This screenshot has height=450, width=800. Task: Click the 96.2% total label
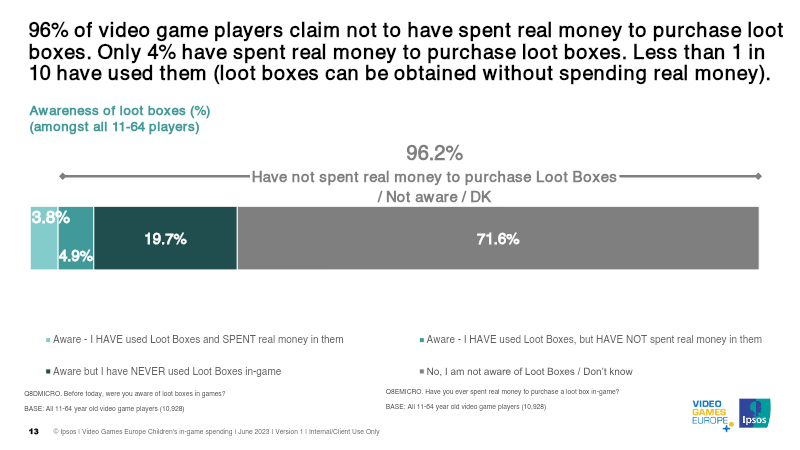(x=434, y=153)
